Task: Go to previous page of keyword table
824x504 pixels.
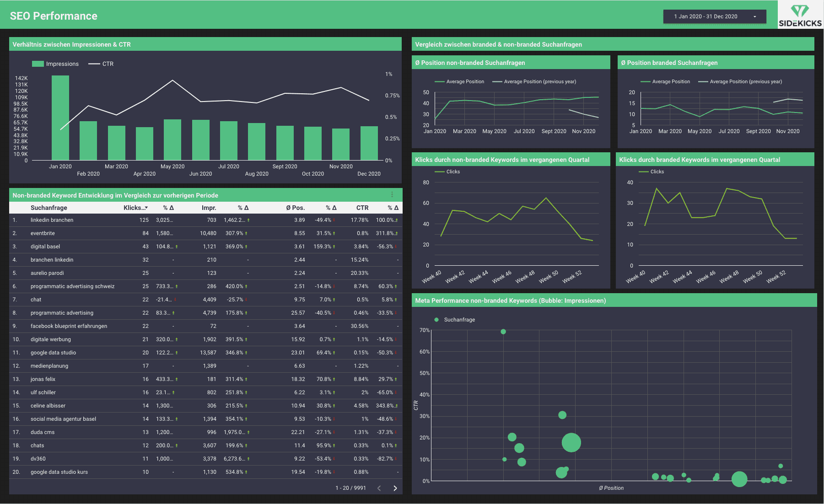Action: click(379, 488)
